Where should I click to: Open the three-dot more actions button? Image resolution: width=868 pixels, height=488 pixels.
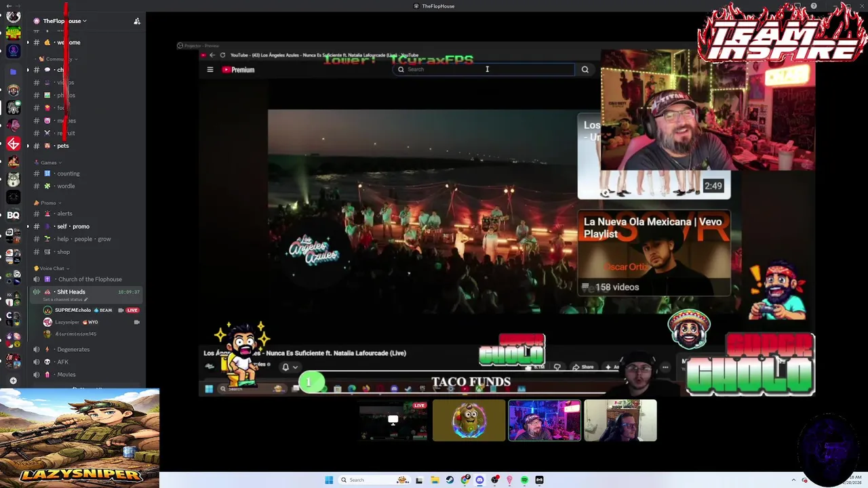(665, 367)
